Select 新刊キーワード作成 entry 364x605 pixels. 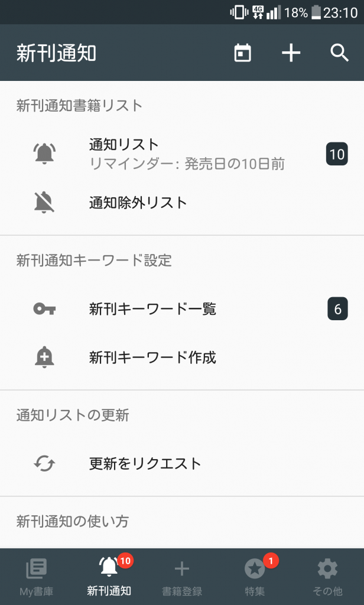click(152, 357)
